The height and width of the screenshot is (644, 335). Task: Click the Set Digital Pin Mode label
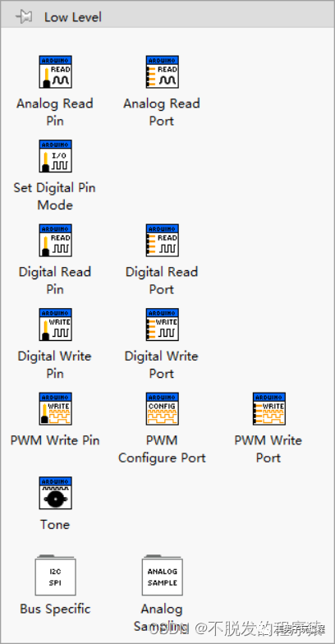tap(54, 196)
